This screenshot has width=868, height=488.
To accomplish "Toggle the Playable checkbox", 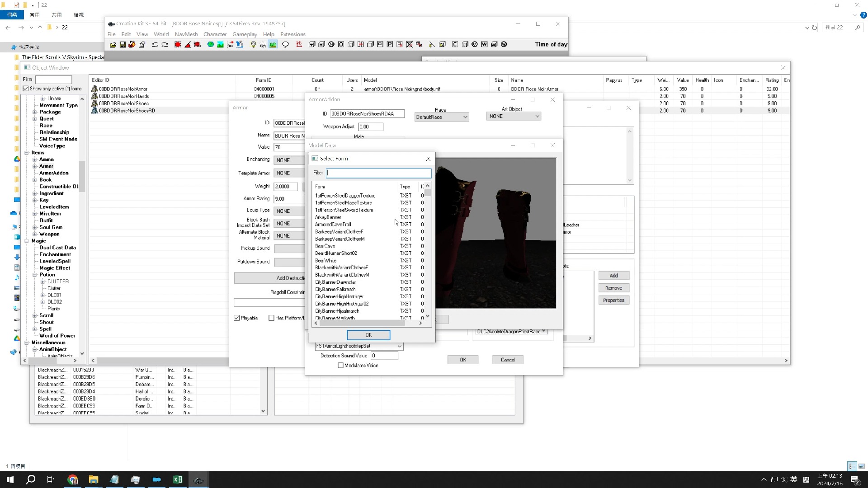I will click(x=237, y=318).
